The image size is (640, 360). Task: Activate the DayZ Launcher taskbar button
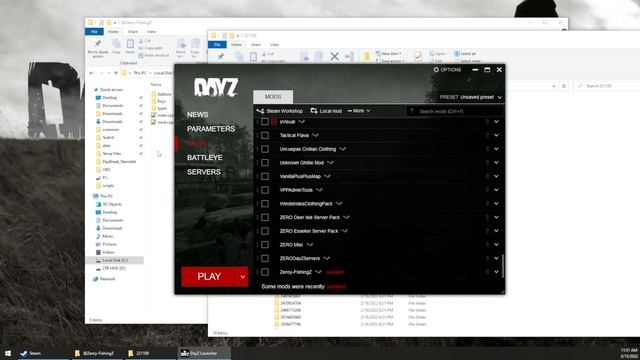(x=204, y=353)
